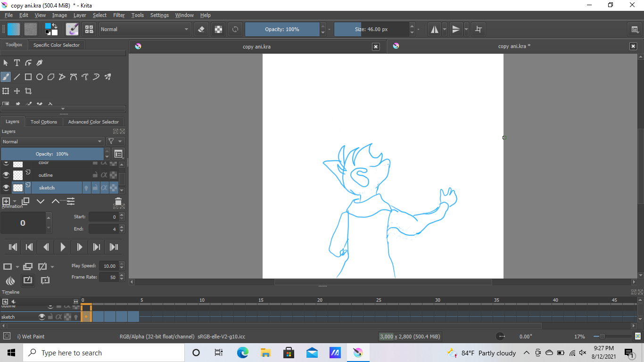Screen dimensions: 644x362
Task: Open the remove frame dropdown arrow
Action: (x=52, y=266)
